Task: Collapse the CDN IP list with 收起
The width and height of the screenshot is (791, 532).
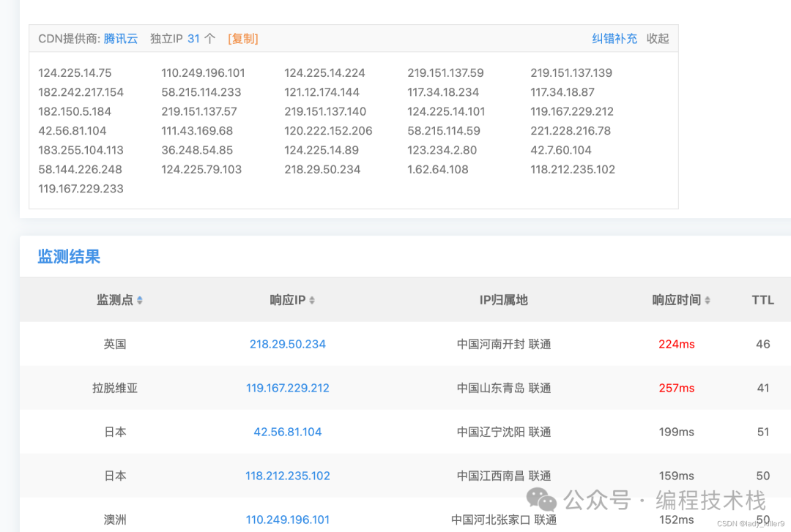Action: pos(658,39)
